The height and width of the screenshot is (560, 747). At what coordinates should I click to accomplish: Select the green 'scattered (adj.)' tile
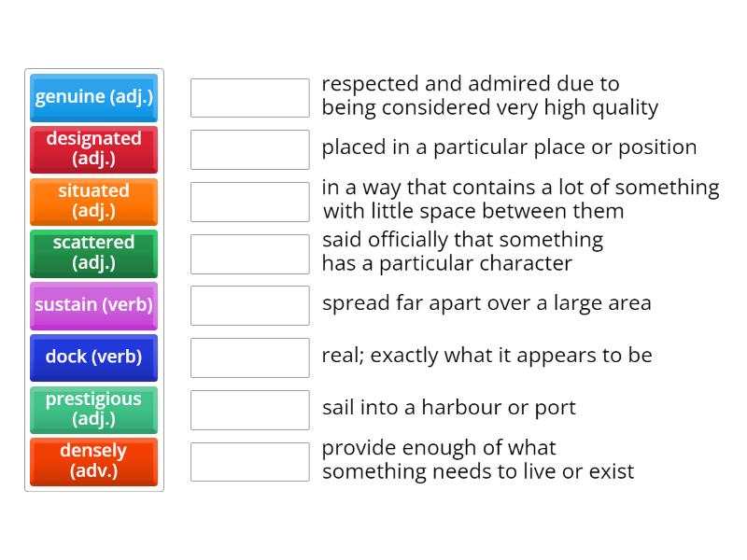point(93,253)
